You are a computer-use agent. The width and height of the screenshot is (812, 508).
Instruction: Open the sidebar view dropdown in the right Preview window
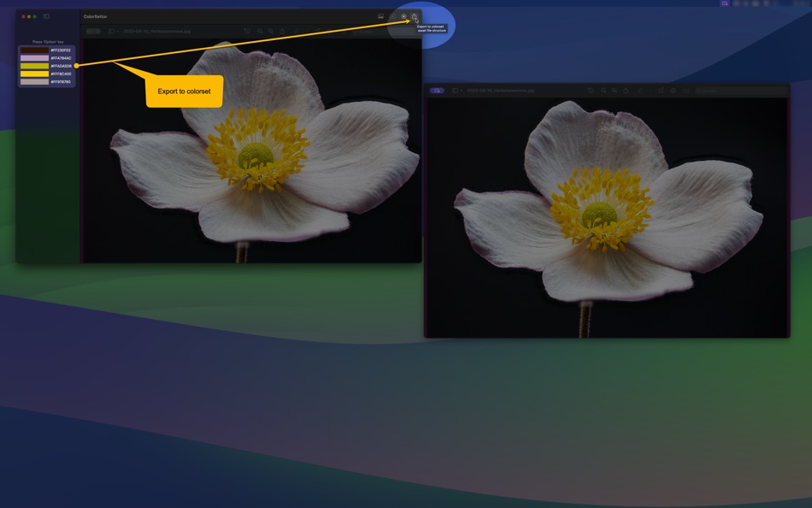tap(457, 90)
